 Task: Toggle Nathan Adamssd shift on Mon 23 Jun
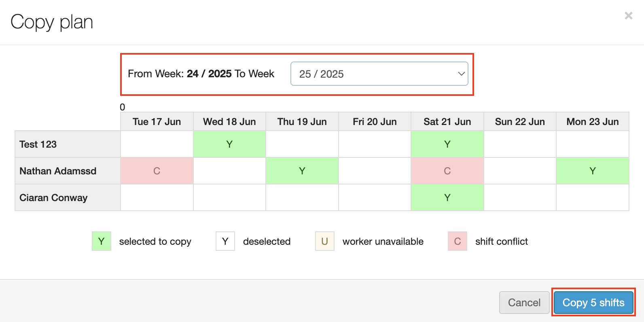coord(592,171)
